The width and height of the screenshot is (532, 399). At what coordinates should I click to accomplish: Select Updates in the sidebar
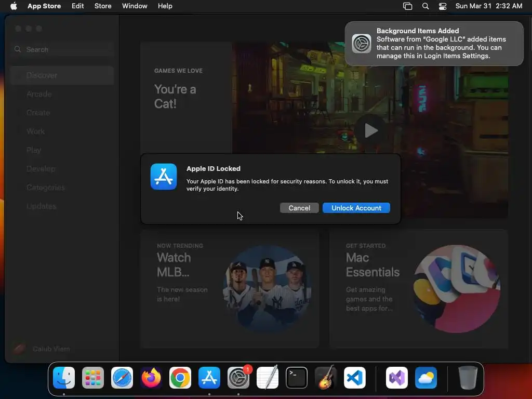[62, 206]
